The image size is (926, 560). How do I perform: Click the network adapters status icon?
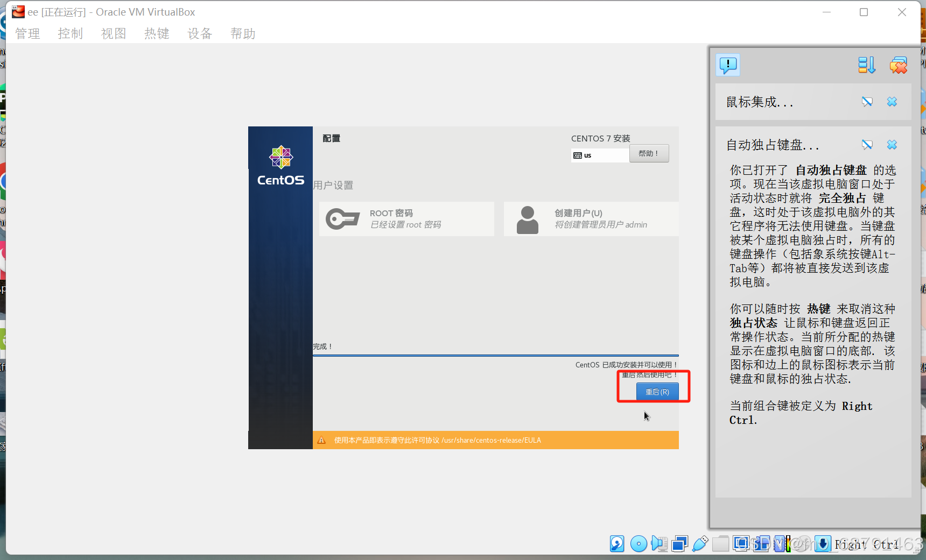pyautogui.click(x=679, y=544)
